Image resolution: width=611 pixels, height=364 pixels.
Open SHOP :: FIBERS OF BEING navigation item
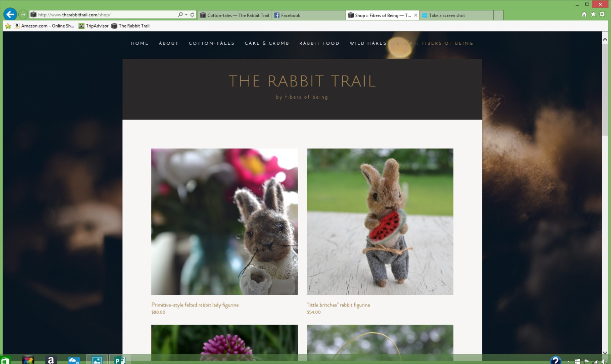click(x=435, y=43)
